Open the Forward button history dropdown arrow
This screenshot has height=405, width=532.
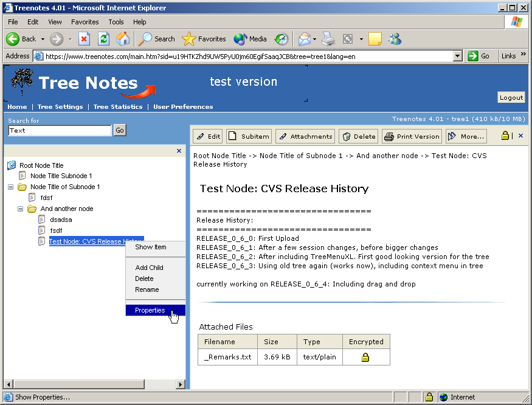[x=71, y=40]
